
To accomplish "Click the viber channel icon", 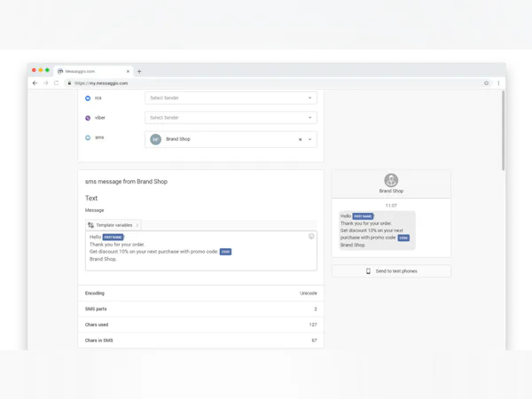I will pyautogui.click(x=88, y=118).
